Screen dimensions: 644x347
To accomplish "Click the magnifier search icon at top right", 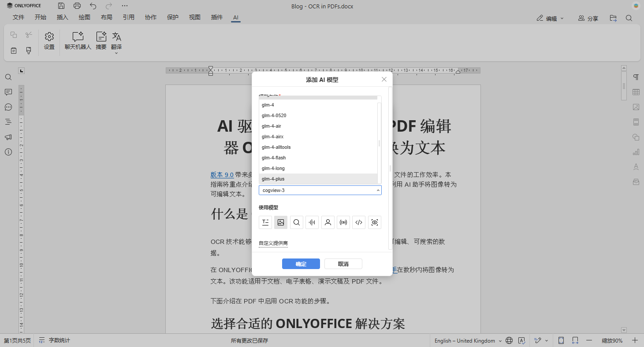I will 629,18.
